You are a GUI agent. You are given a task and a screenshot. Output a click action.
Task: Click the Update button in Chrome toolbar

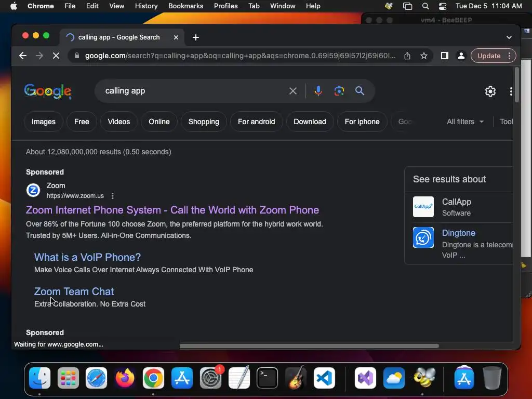[x=488, y=56]
